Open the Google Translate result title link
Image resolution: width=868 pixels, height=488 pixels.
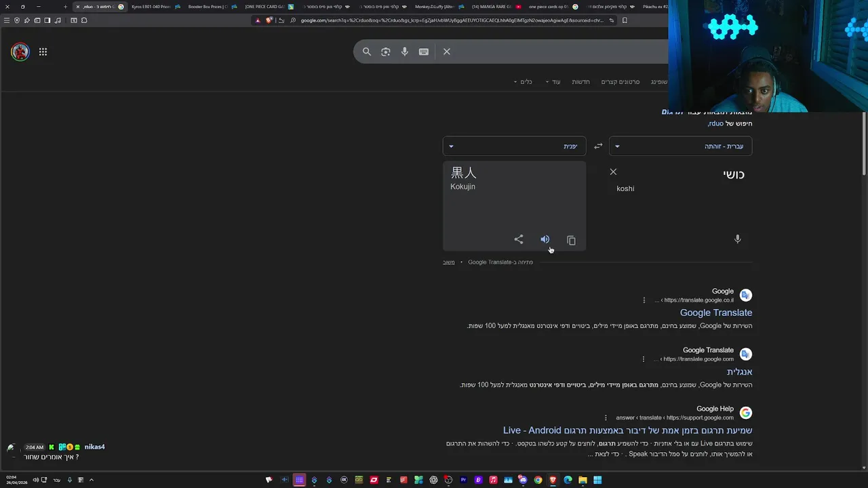tap(716, 312)
